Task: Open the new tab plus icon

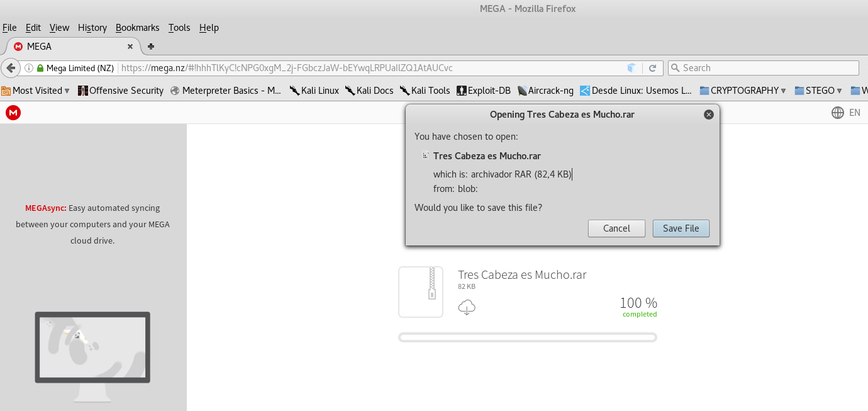Action: (151, 47)
